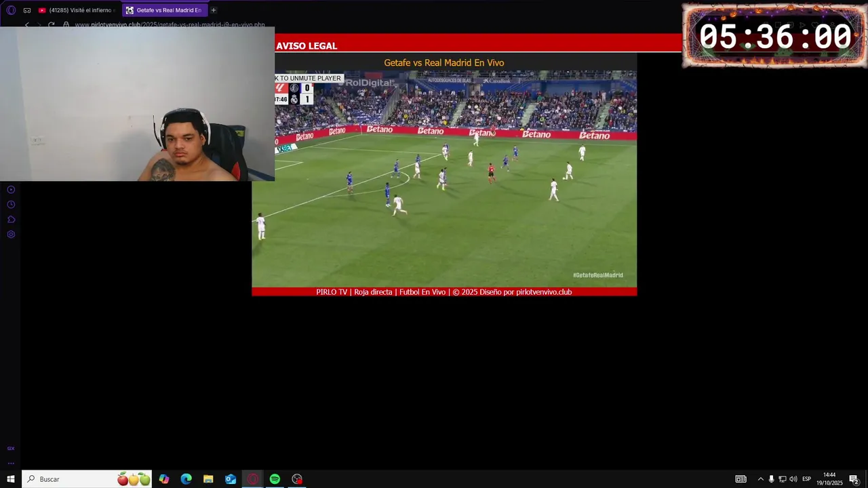
Task: Select the Opera GX taskbar button
Action: click(253, 479)
